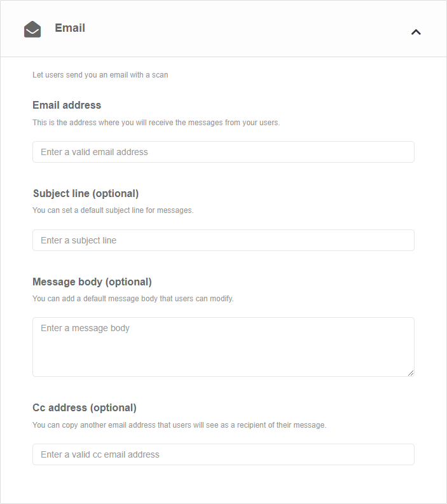Click the help text under Email address
Viewport: 447px width, 504px height.
tap(156, 122)
